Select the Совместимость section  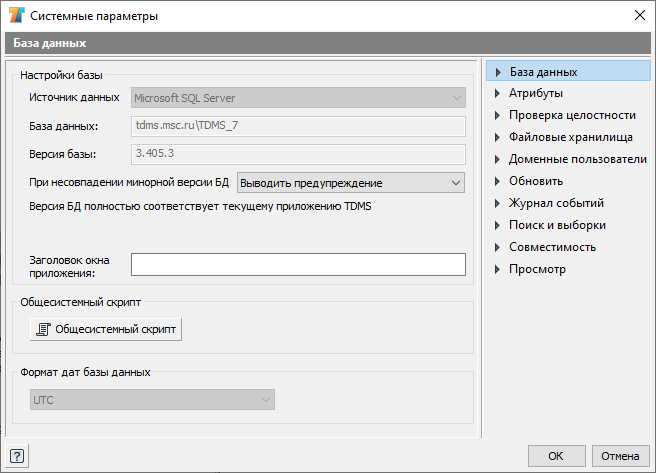pyautogui.click(x=552, y=247)
